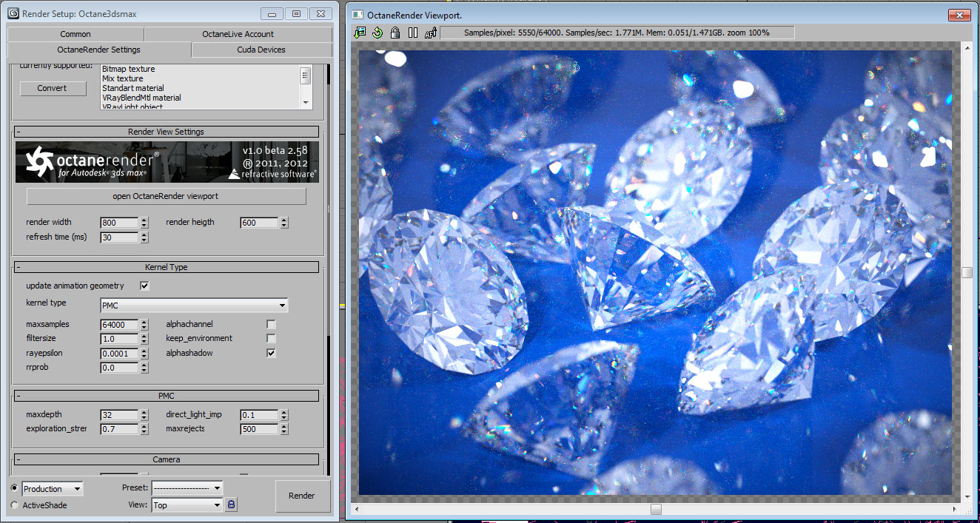Open the Cuda Devices tab
This screenshot has width=980, height=523.
pyautogui.click(x=261, y=50)
